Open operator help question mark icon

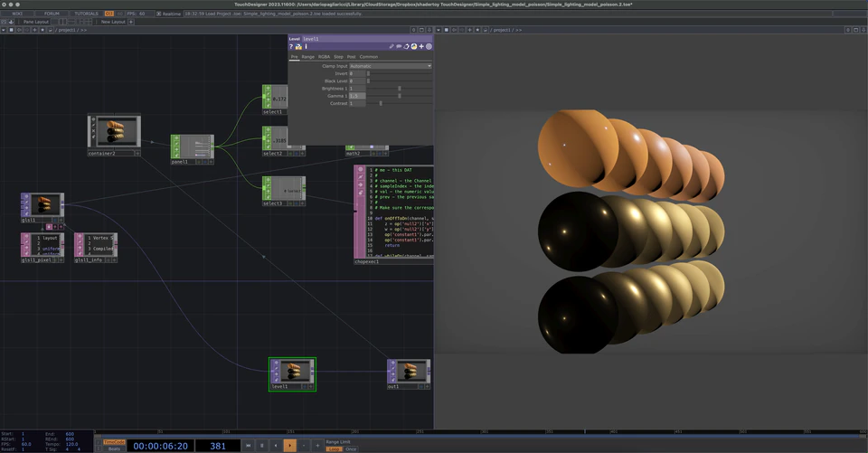(x=291, y=46)
